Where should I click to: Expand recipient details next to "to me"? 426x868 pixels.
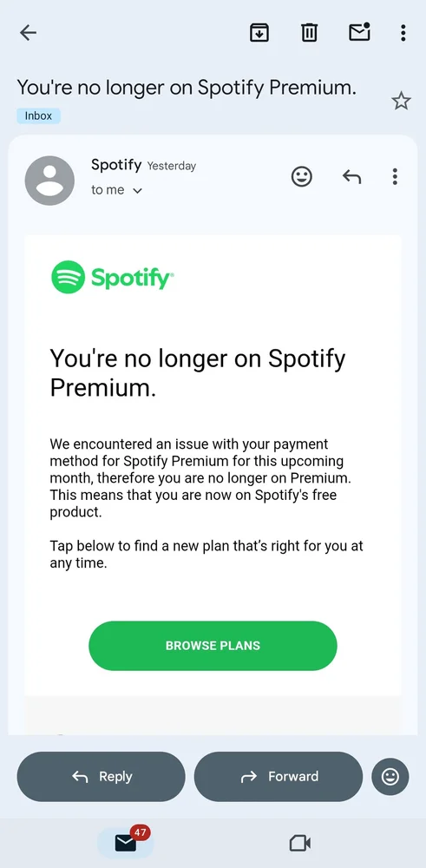[x=138, y=191]
